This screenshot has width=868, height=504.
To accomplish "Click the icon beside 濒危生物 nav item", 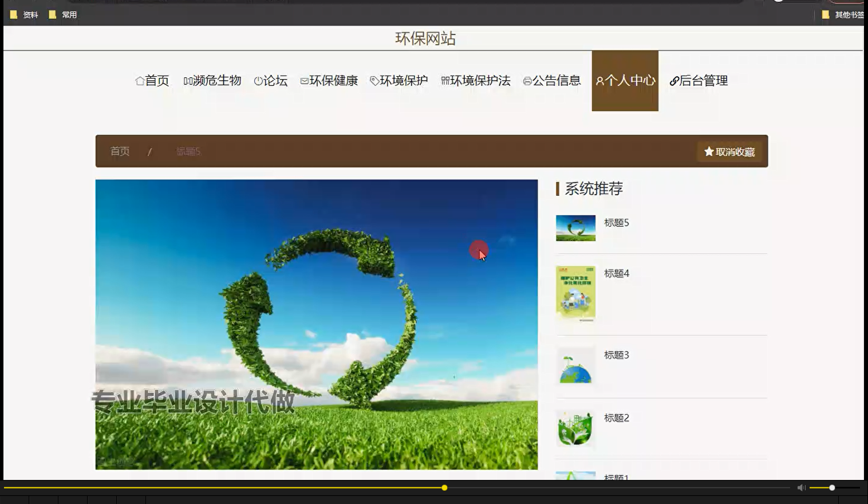I will 187,81.
